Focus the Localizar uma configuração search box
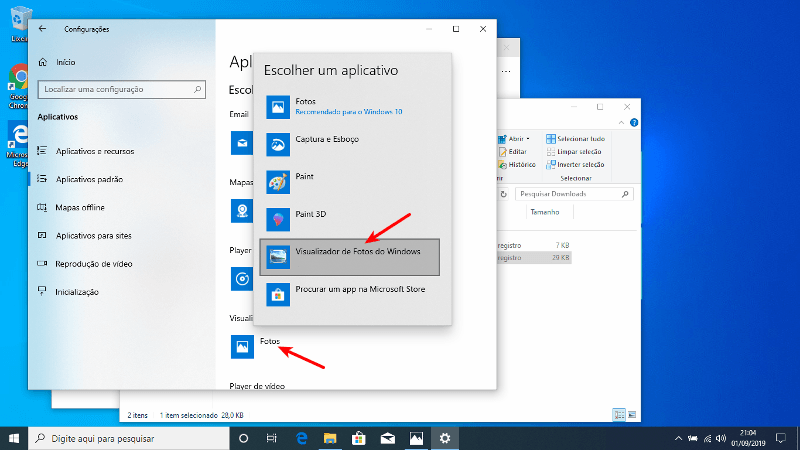 (x=120, y=90)
